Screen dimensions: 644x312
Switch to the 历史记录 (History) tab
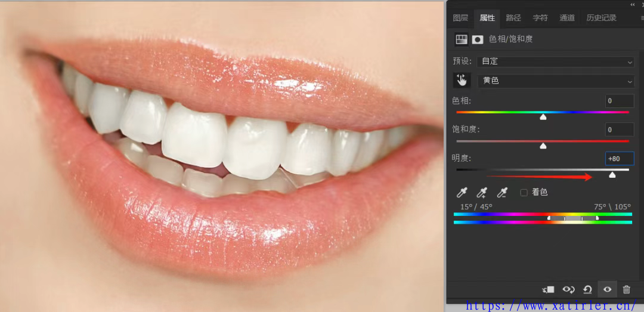[x=601, y=18]
